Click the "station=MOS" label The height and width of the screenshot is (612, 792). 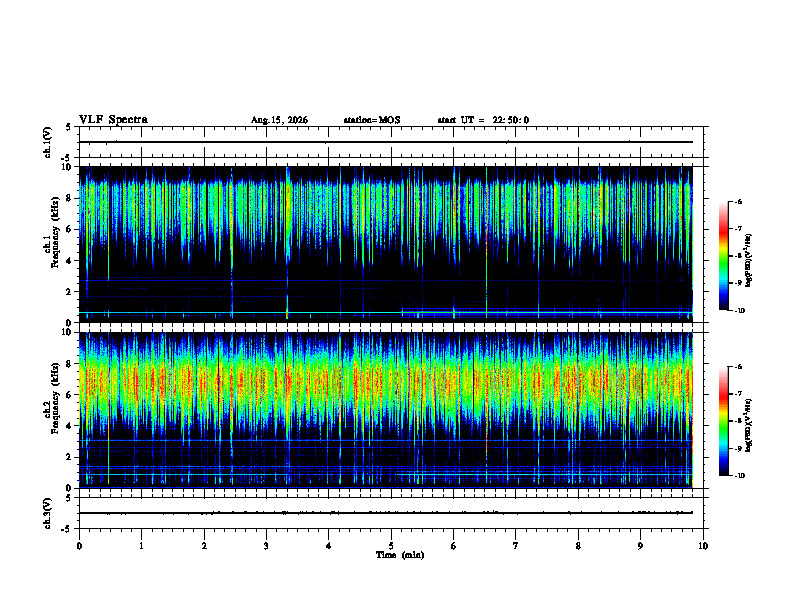372,120
